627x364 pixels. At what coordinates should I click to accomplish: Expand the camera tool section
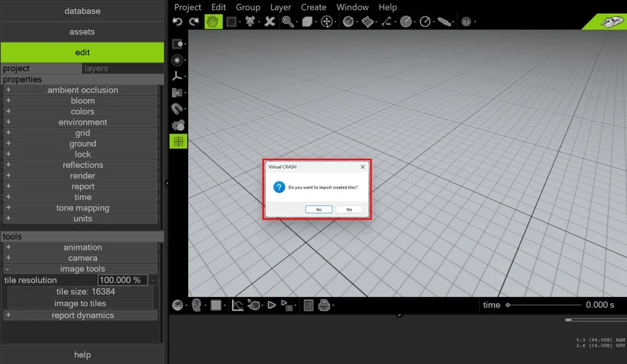coord(80,258)
